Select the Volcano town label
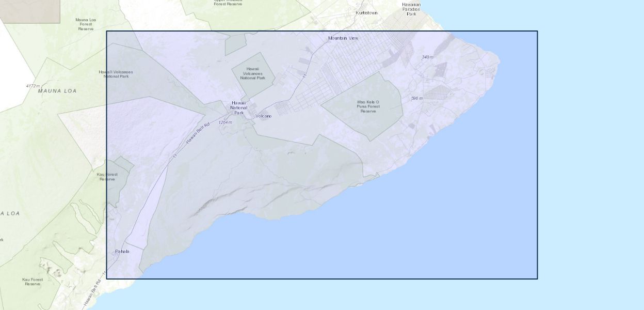Image resolution: width=644 pixels, height=310 pixels. click(263, 116)
